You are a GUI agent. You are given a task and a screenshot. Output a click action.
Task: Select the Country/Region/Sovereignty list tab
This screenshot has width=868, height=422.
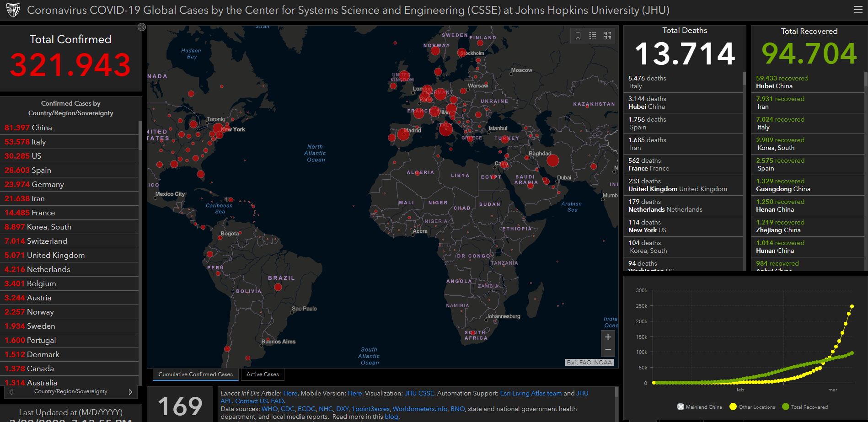[71, 391]
